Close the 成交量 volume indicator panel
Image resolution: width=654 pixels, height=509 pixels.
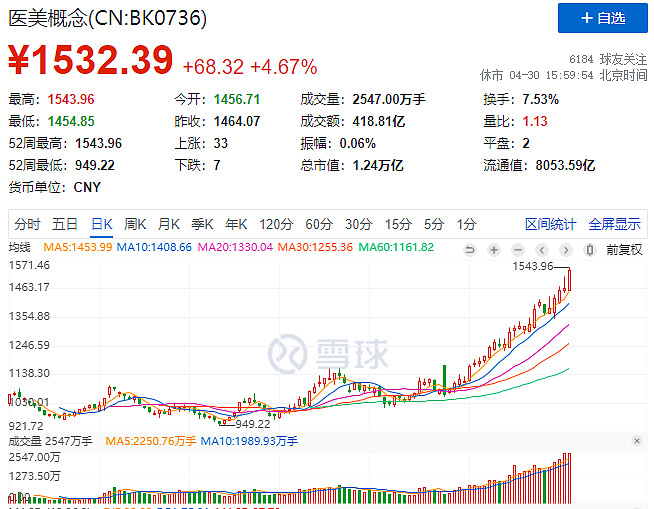[x=637, y=441]
